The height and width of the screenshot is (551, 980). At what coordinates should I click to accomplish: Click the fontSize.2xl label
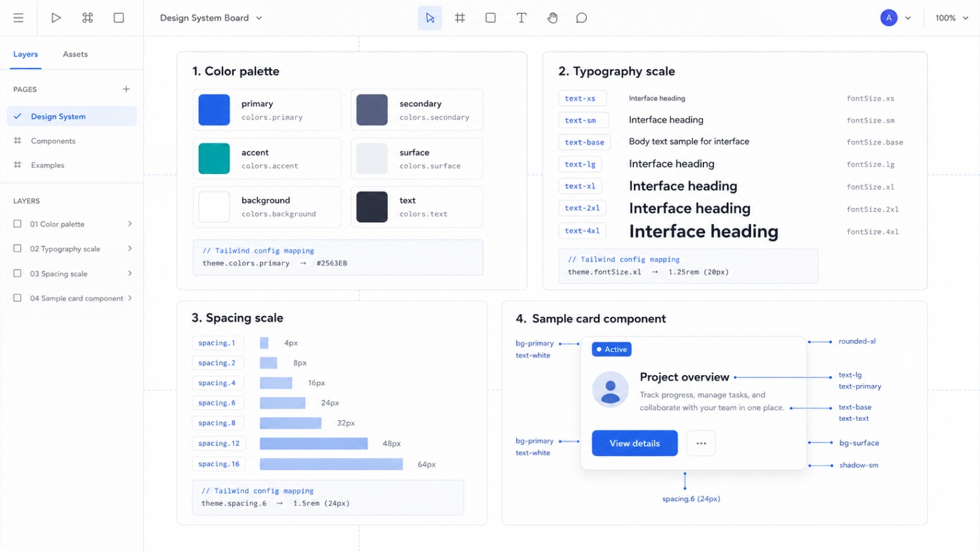[873, 209]
